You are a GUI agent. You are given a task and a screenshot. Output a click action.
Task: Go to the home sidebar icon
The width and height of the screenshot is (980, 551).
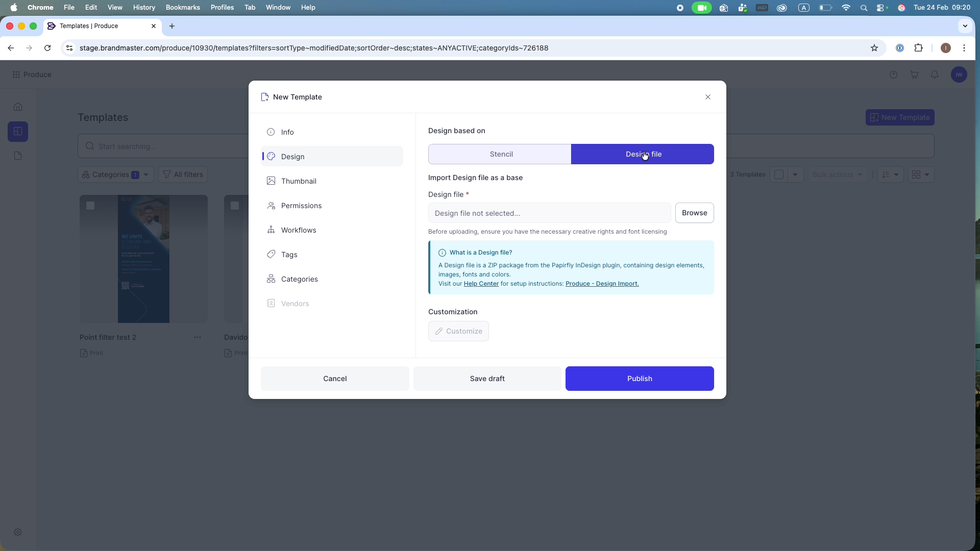click(x=18, y=107)
